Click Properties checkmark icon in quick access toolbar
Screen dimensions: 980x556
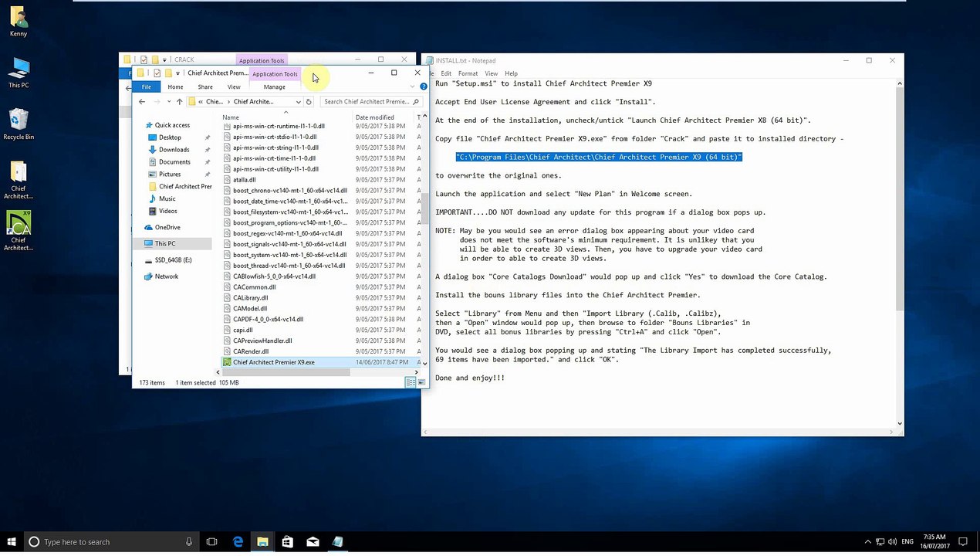coord(157,73)
